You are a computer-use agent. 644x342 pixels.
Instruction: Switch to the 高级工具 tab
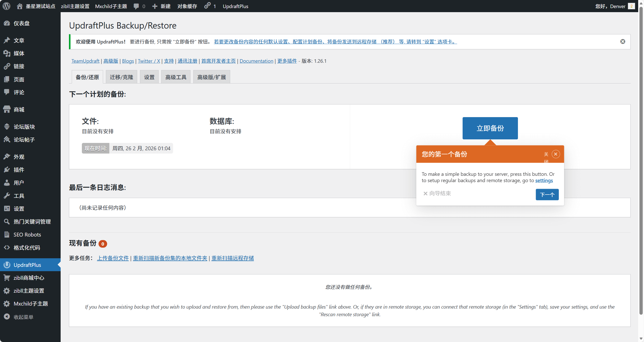point(176,77)
